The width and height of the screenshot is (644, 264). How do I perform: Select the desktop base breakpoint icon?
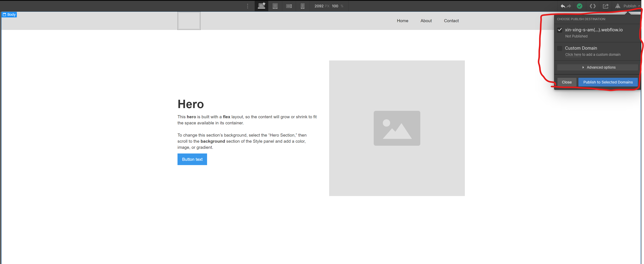click(x=261, y=6)
